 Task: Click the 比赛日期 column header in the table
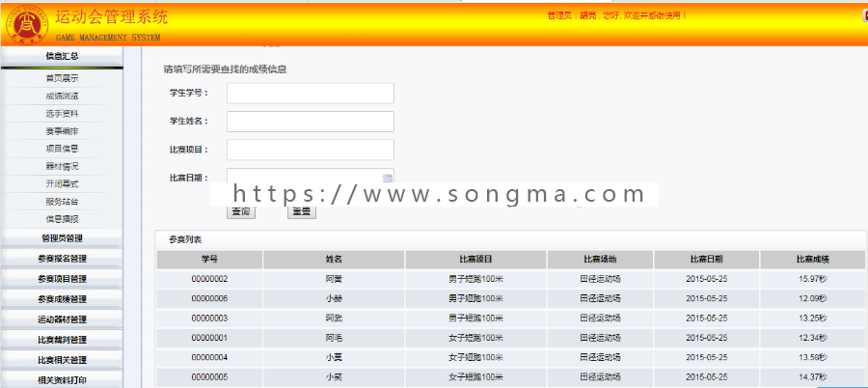pos(706,260)
